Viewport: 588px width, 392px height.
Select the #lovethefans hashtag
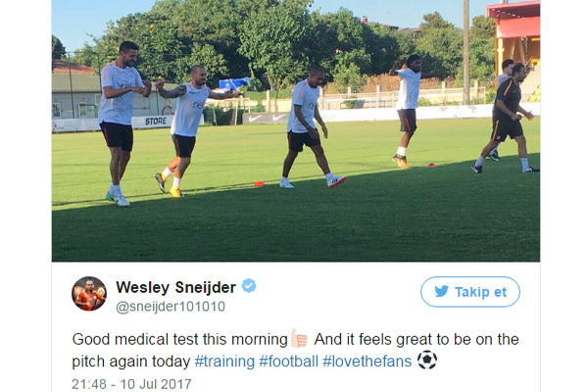(x=367, y=362)
